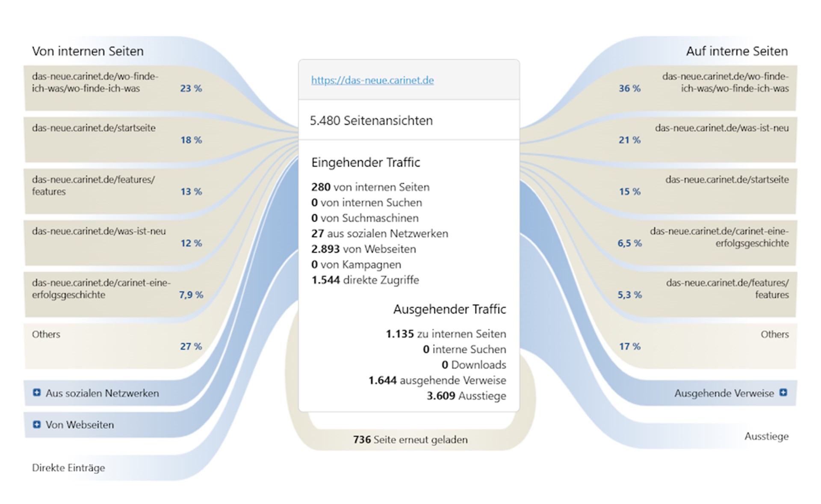Viewport: 821px width, 504px height.
Task: Expand the 'Von Webseiten' plus icon
Action: pyautogui.click(x=37, y=424)
